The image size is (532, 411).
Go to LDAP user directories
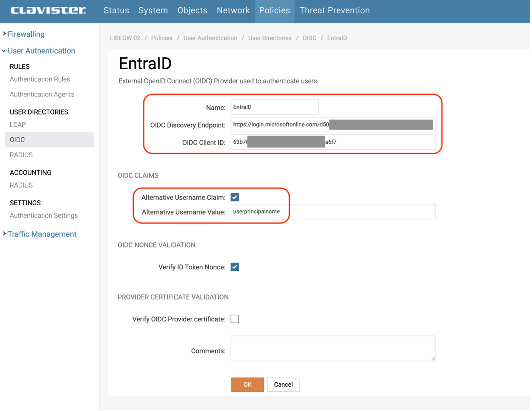pyautogui.click(x=18, y=125)
